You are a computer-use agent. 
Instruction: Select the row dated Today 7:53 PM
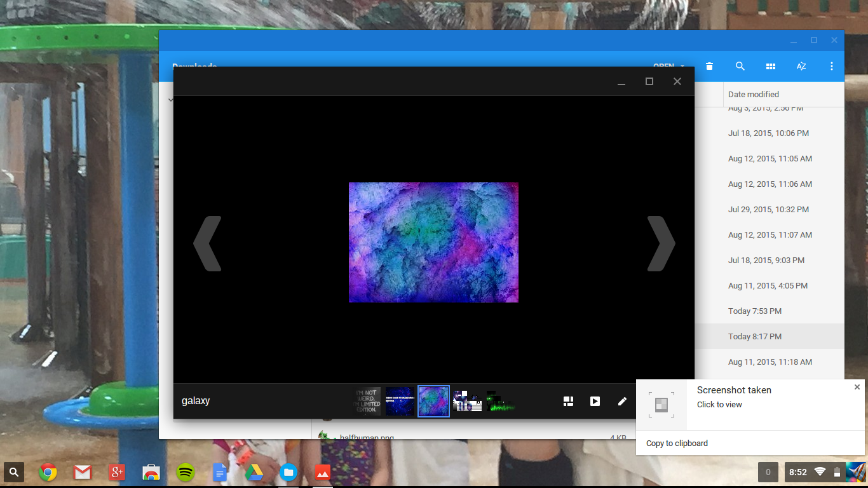click(x=769, y=311)
